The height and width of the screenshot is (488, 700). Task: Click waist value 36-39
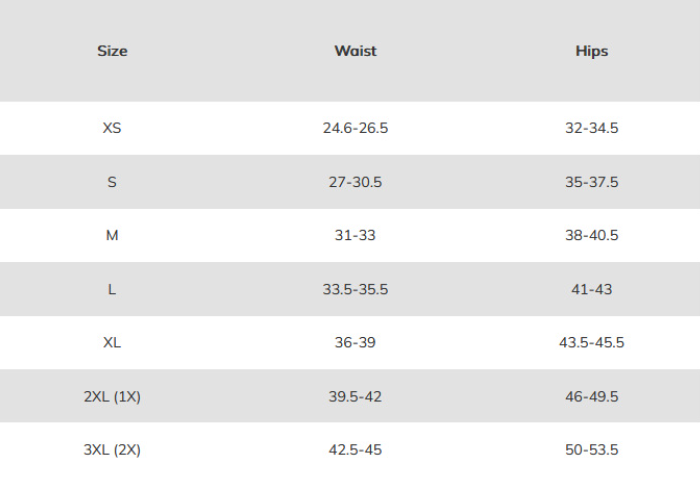[355, 342]
